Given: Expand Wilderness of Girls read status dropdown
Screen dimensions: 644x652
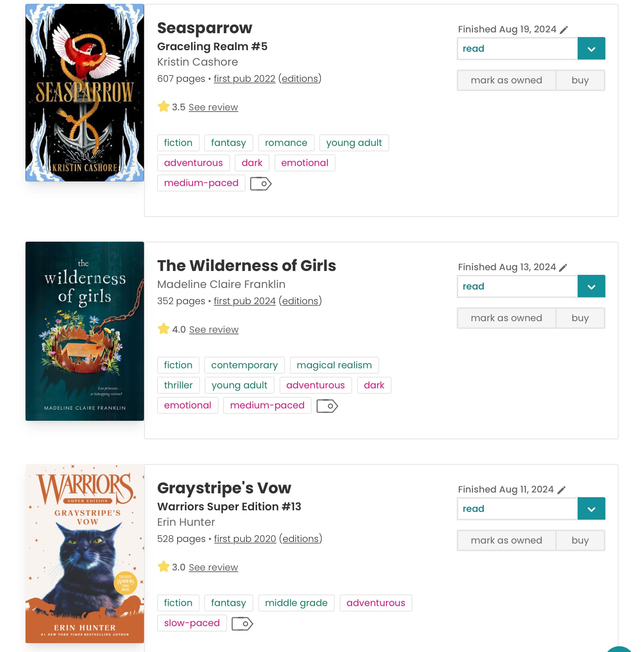Looking at the screenshot, I should point(591,286).
